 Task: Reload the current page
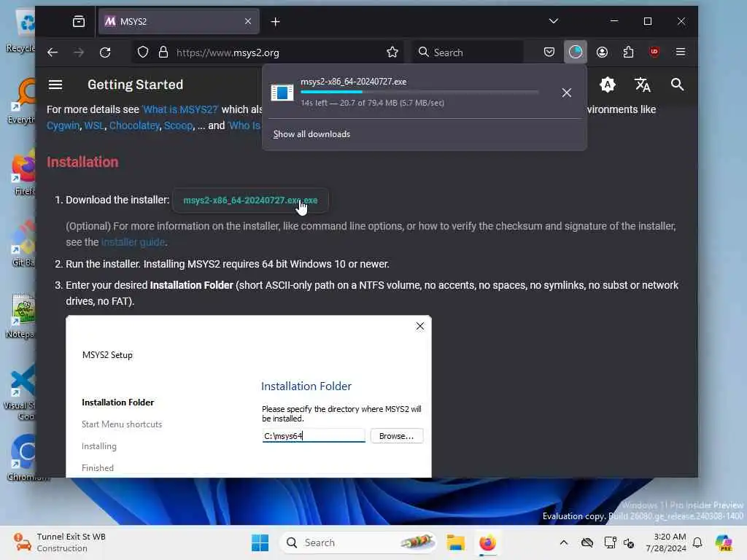tap(105, 52)
